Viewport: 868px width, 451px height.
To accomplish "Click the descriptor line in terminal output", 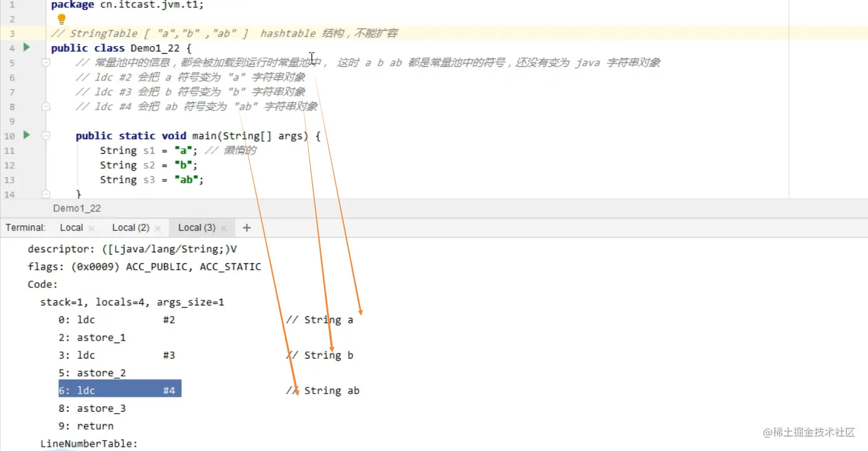I will tap(132, 249).
